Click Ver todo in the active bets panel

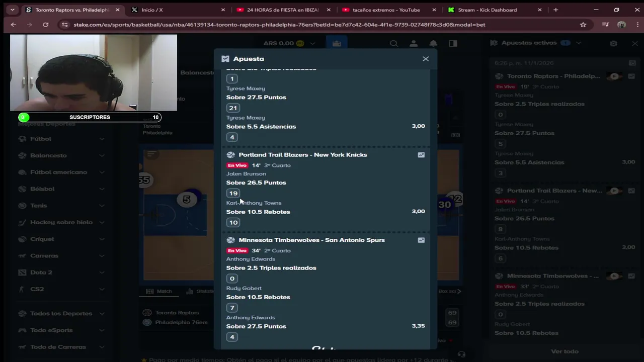tap(565, 351)
